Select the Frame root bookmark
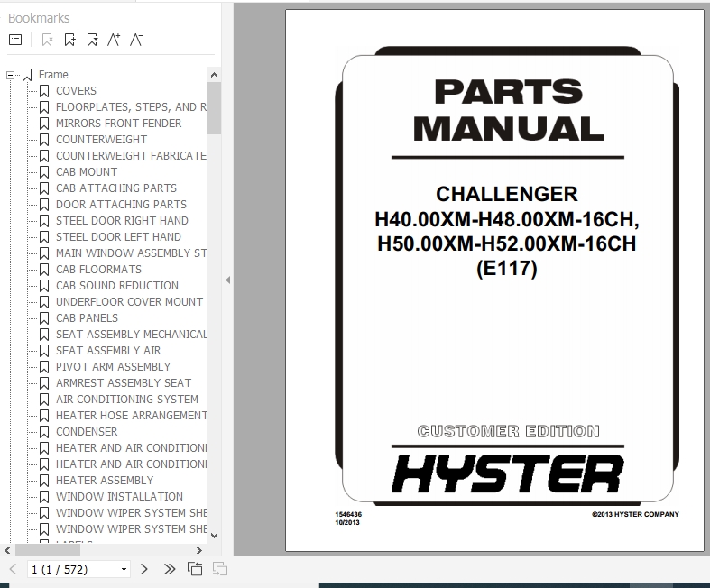710x588 pixels. click(x=53, y=75)
